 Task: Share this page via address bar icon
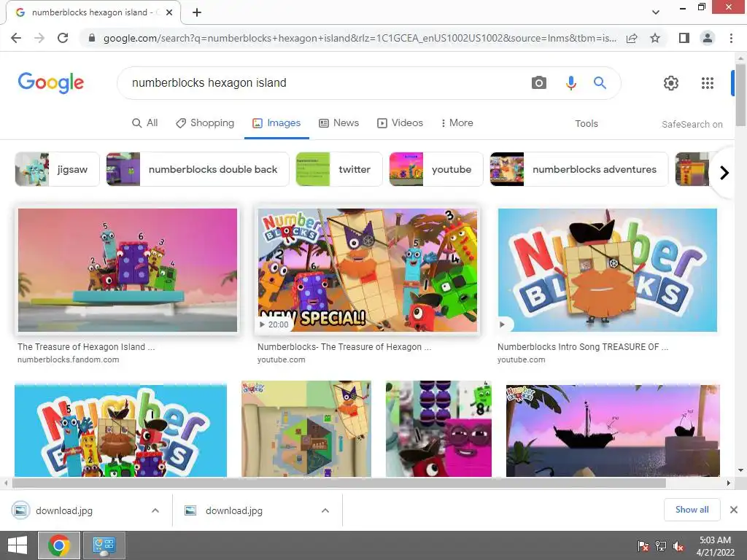(632, 38)
